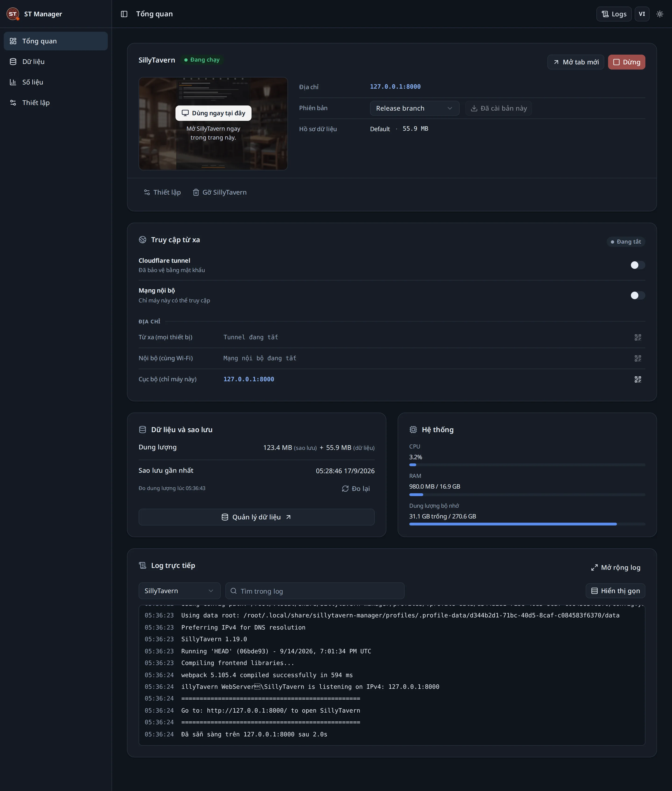Click the CPU value 3.2%
The height and width of the screenshot is (791, 672).
416,457
